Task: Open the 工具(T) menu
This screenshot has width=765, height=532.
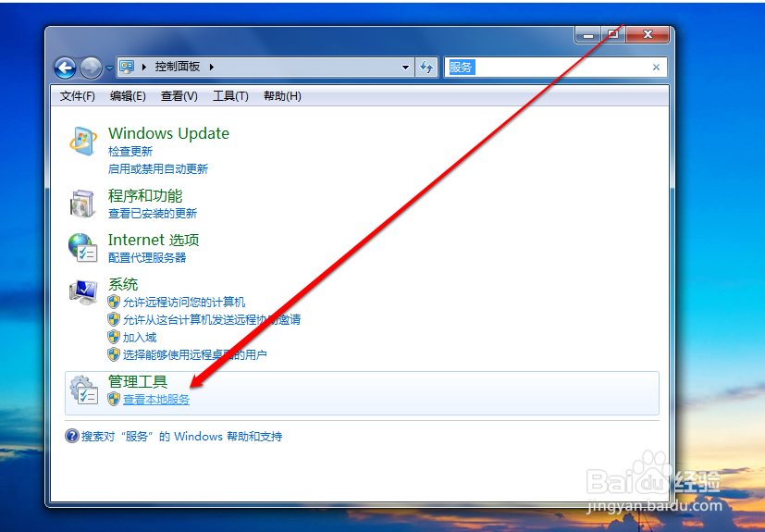Action: click(x=230, y=96)
